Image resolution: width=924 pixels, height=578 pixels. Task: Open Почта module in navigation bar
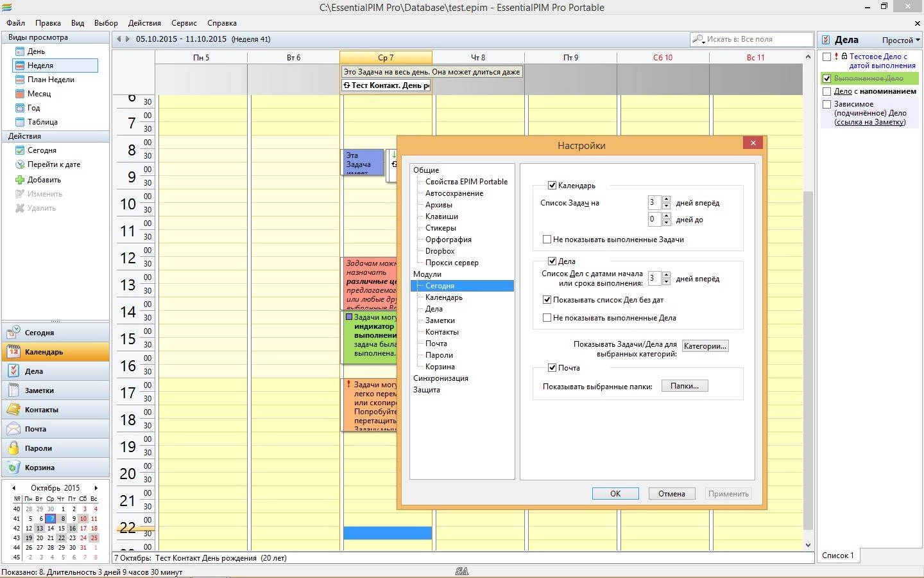(55, 429)
